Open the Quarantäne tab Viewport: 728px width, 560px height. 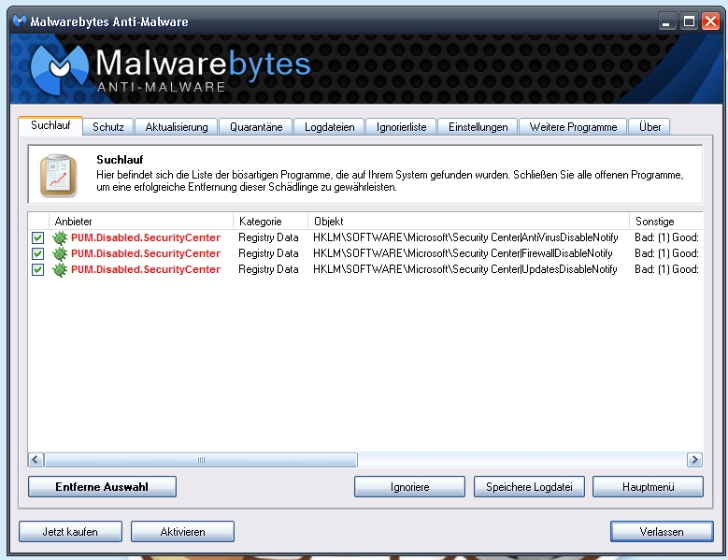click(256, 127)
